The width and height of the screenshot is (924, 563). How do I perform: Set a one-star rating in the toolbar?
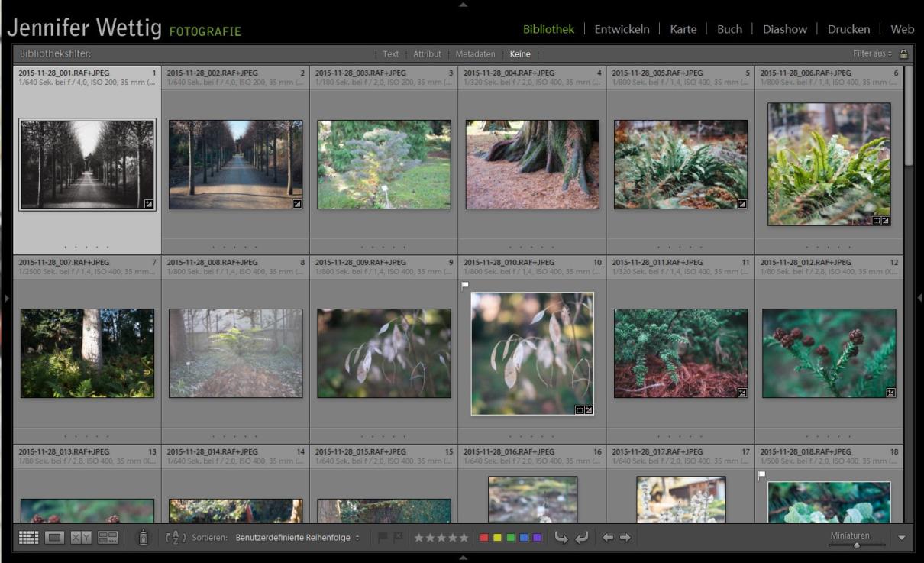click(418, 538)
